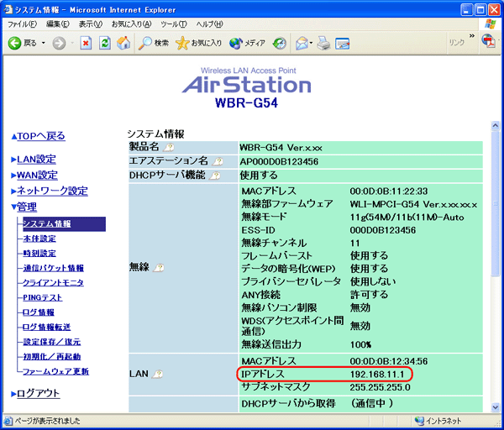The width and height of the screenshot is (504, 430).
Task: Open the お気に入り(A) menu
Action: tap(132, 24)
